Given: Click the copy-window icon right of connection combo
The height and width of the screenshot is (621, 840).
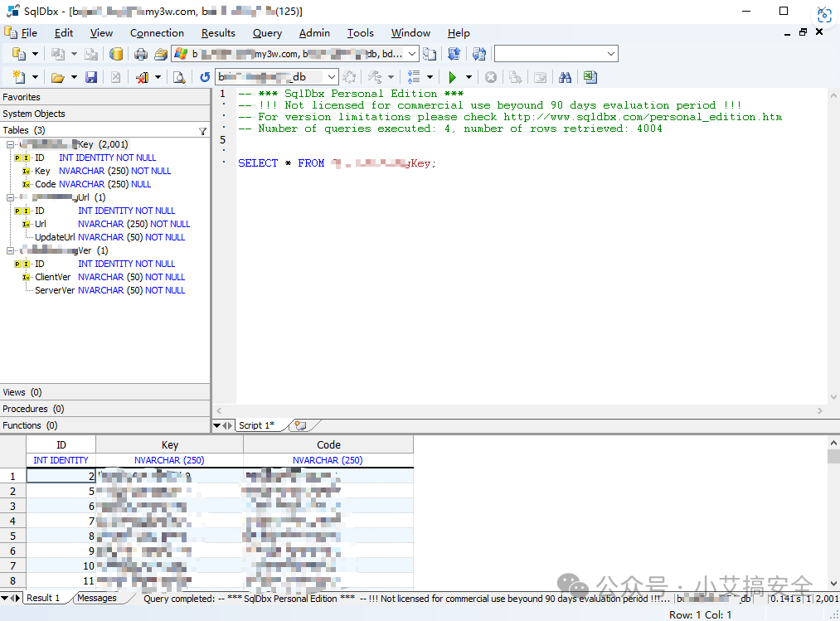Looking at the screenshot, I should (x=429, y=54).
